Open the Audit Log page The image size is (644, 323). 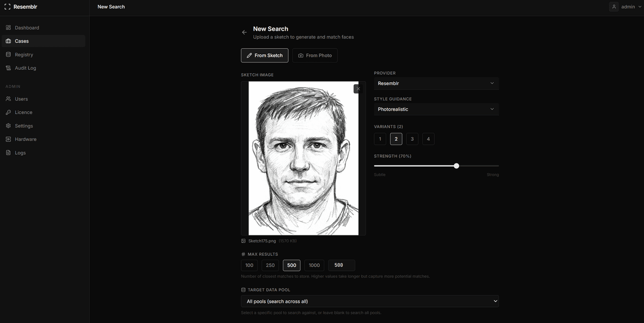(25, 68)
